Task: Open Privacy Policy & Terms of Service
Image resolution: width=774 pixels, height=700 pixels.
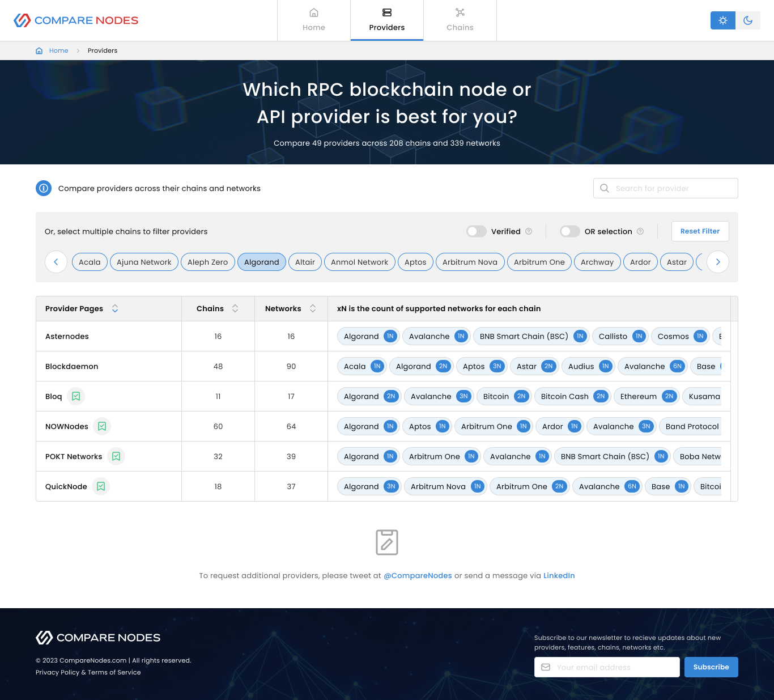Action: click(x=88, y=672)
